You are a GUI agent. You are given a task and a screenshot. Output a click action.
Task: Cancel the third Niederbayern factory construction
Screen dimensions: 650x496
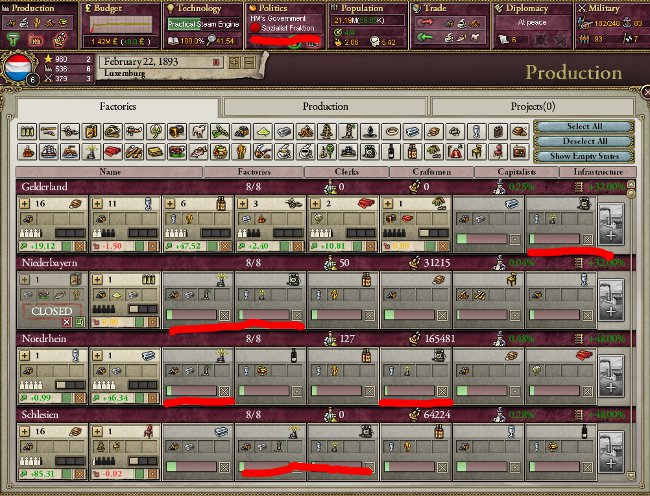coord(224,314)
